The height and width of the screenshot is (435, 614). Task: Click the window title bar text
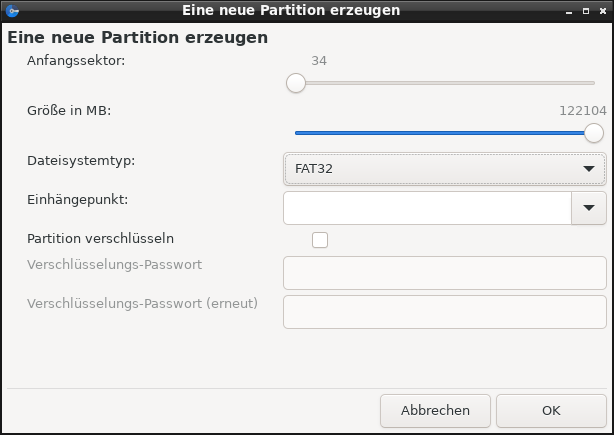click(291, 11)
